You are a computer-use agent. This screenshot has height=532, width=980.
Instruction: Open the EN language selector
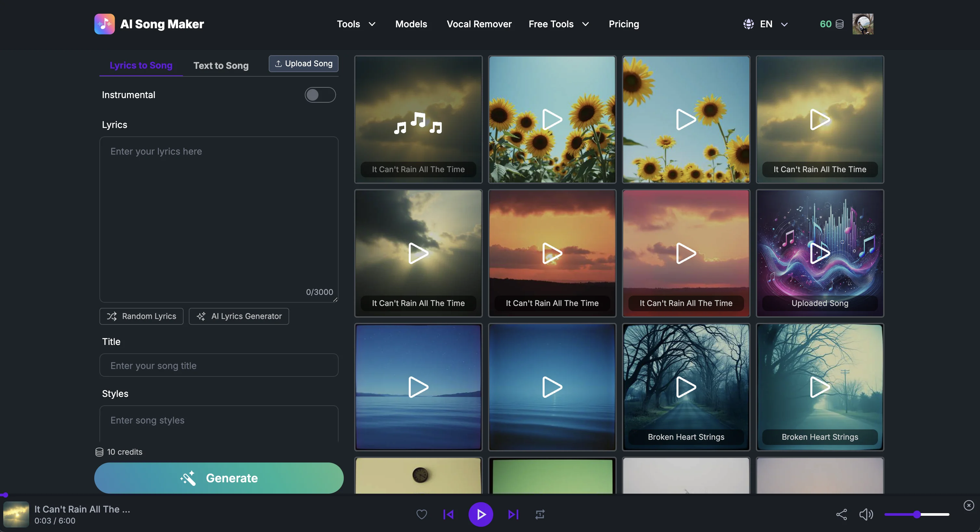(x=766, y=24)
